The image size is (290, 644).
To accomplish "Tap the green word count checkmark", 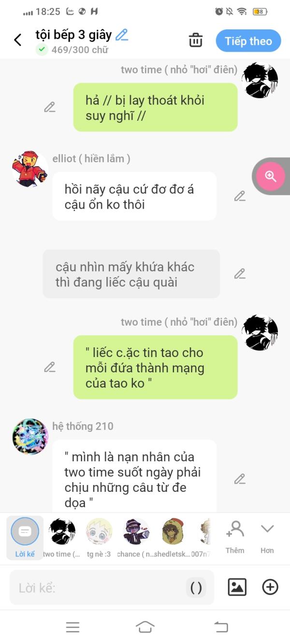I will [x=42, y=49].
